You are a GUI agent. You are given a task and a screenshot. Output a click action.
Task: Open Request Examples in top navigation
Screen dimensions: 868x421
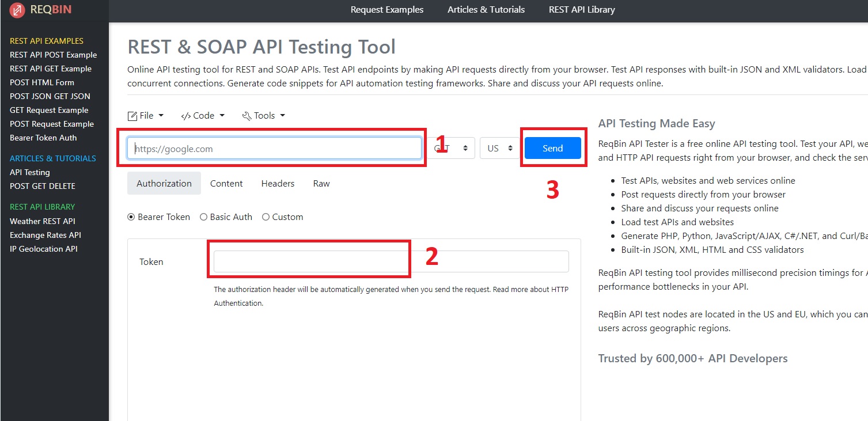pyautogui.click(x=386, y=10)
